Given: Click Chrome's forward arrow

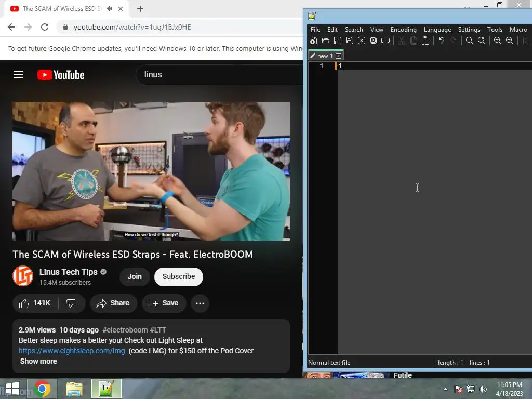Looking at the screenshot, I should pos(28,27).
